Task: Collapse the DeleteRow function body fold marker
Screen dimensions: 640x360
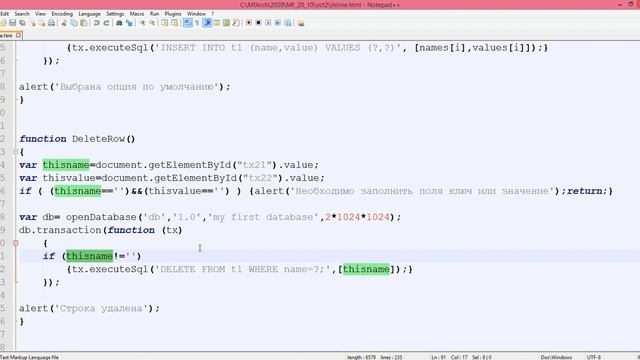Action: tap(16, 152)
